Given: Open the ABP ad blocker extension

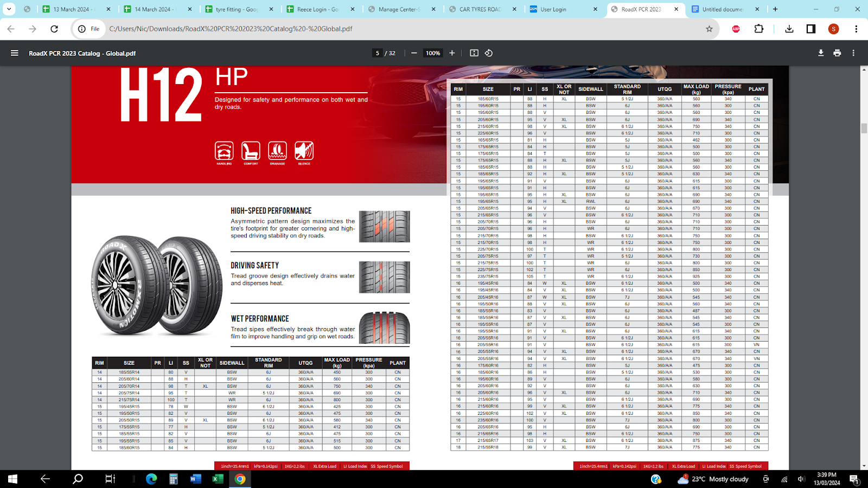Looking at the screenshot, I should click(736, 29).
